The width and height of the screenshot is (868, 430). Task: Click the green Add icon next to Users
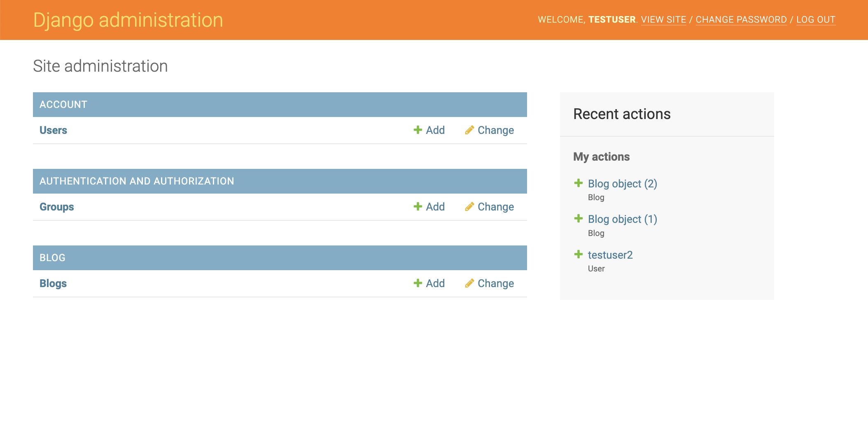(418, 130)
